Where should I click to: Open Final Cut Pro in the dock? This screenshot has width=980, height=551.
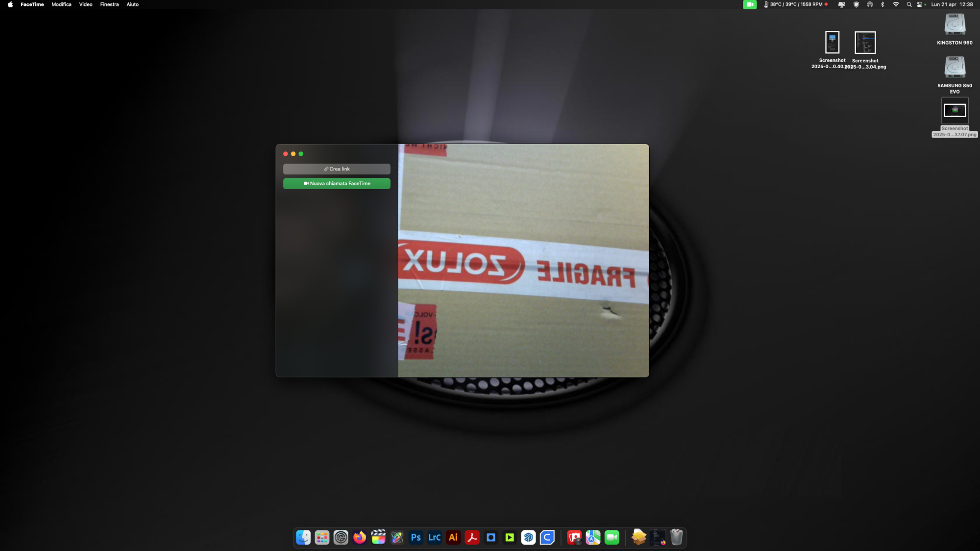[378, 538]
